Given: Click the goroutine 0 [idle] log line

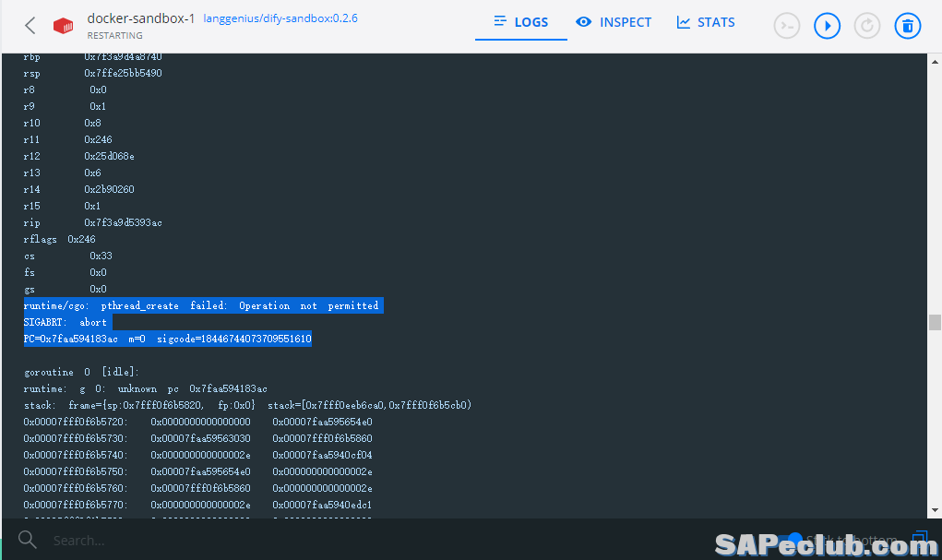Looking at the screenshot, I should pyautogui.click(x=81, y=372).
